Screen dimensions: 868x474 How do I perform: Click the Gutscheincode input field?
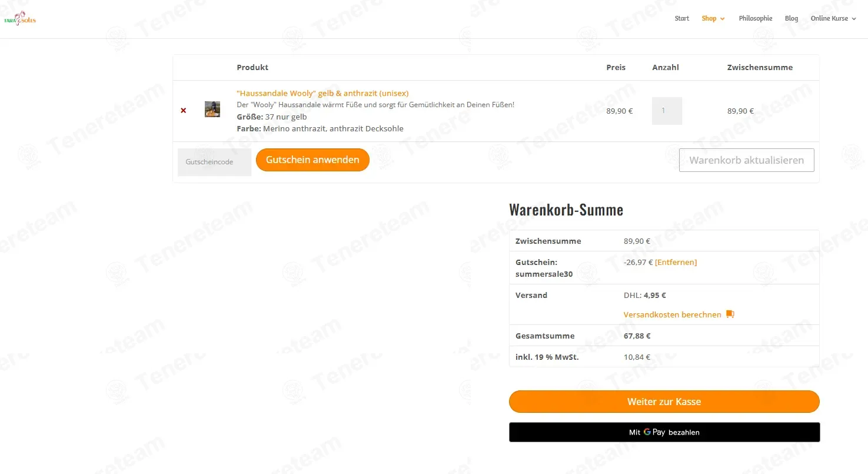(x=214, y=162)
